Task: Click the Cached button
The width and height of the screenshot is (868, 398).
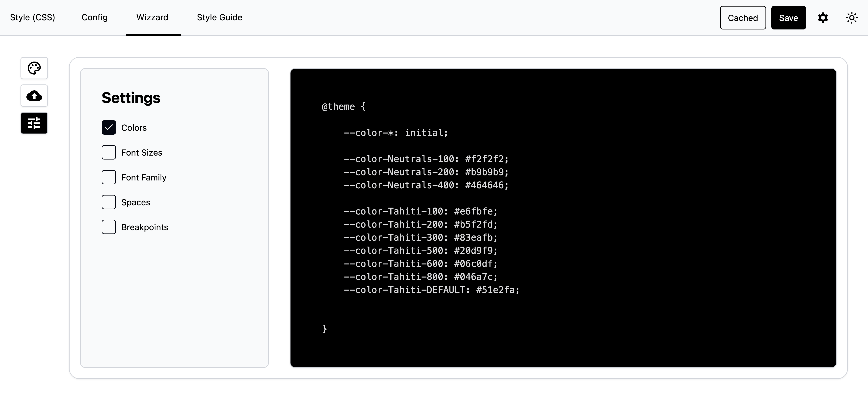Action: point(742,18)
